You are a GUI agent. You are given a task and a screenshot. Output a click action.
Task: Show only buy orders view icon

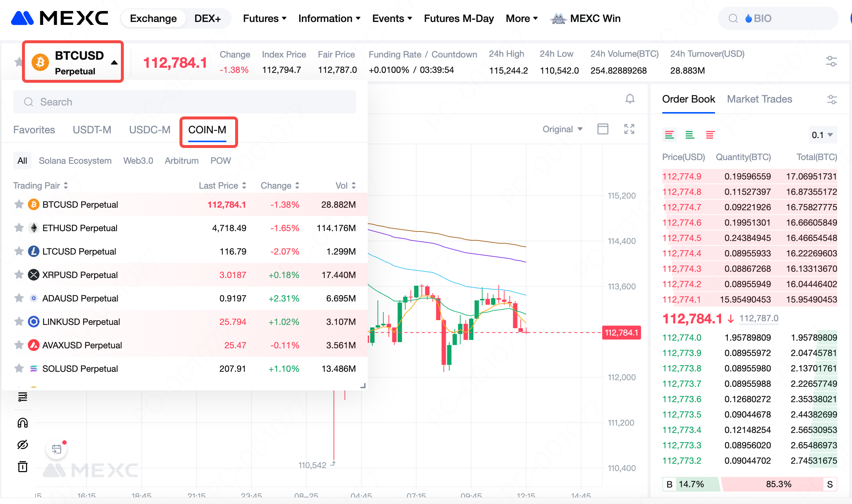click(x=690, y=135)
